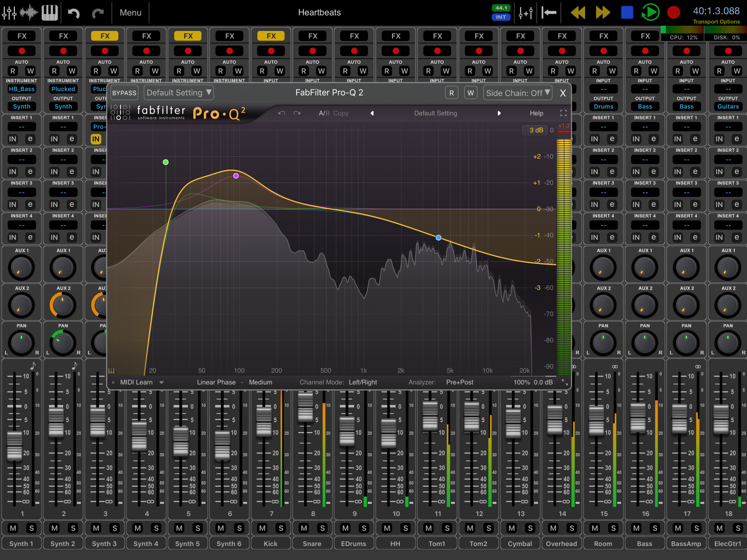The width and height of the screenshot is (747, 560).
Task: Click the undo arrow in top toolbar
Action: (74, 13)
